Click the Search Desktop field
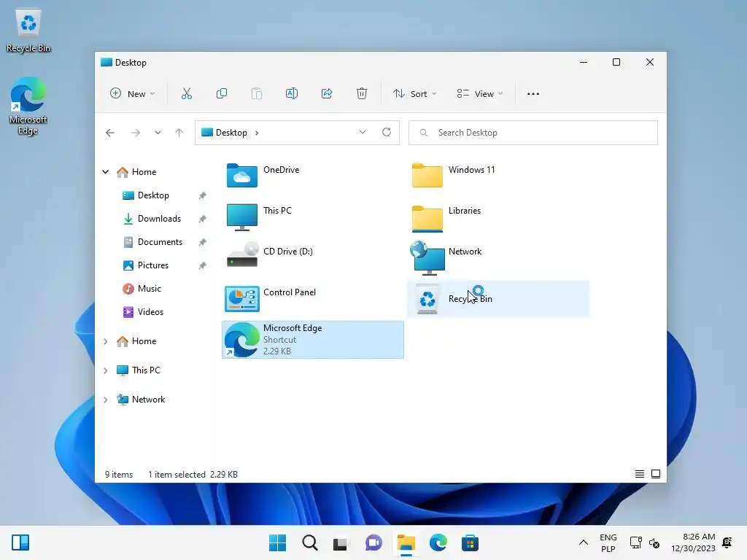Viewport: 747px width, 560px height. point(533,133)
